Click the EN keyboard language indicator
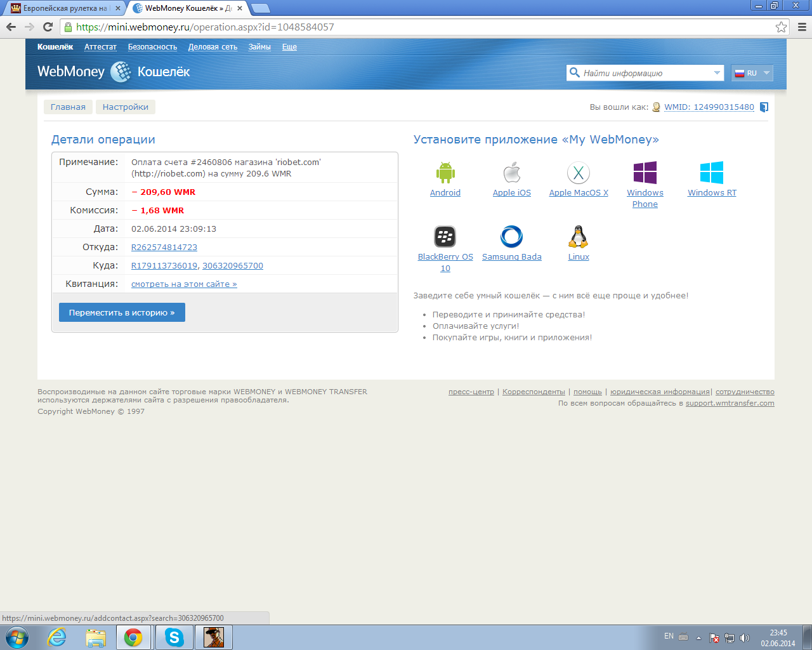The height and width of the screenshot is (650, 812). pos(669,636)
